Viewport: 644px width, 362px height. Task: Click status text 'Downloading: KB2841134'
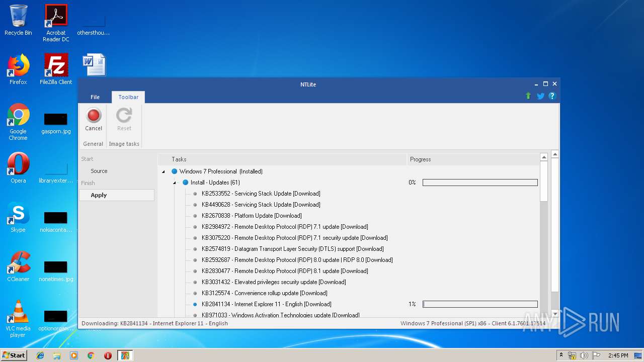[154, 323]
